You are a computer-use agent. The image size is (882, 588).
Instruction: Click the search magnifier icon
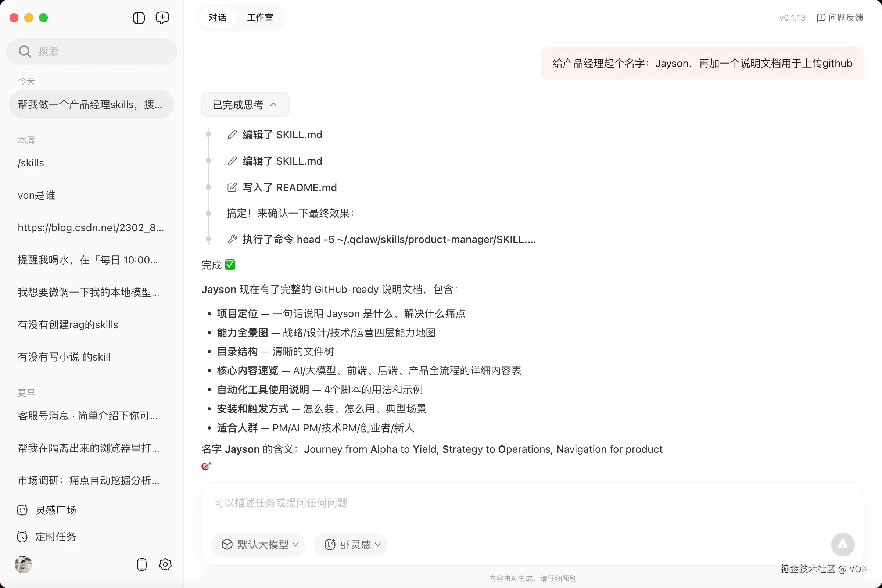click(x=25, y=51)
